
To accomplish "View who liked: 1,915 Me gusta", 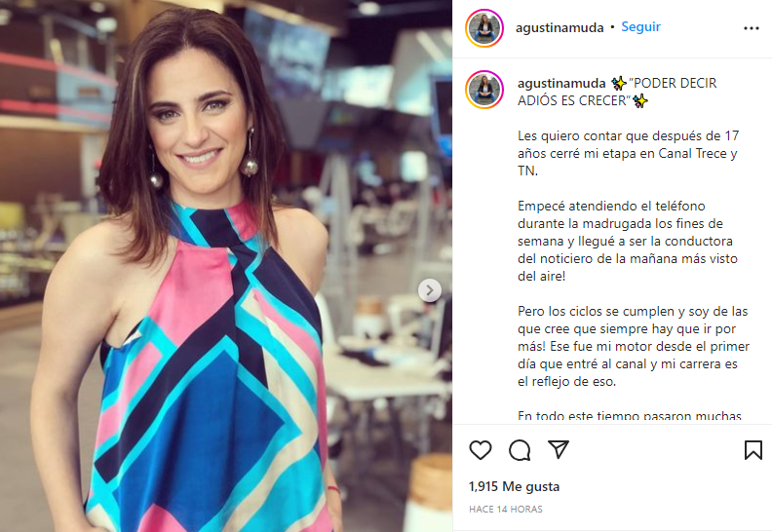I will coord(514,486).
